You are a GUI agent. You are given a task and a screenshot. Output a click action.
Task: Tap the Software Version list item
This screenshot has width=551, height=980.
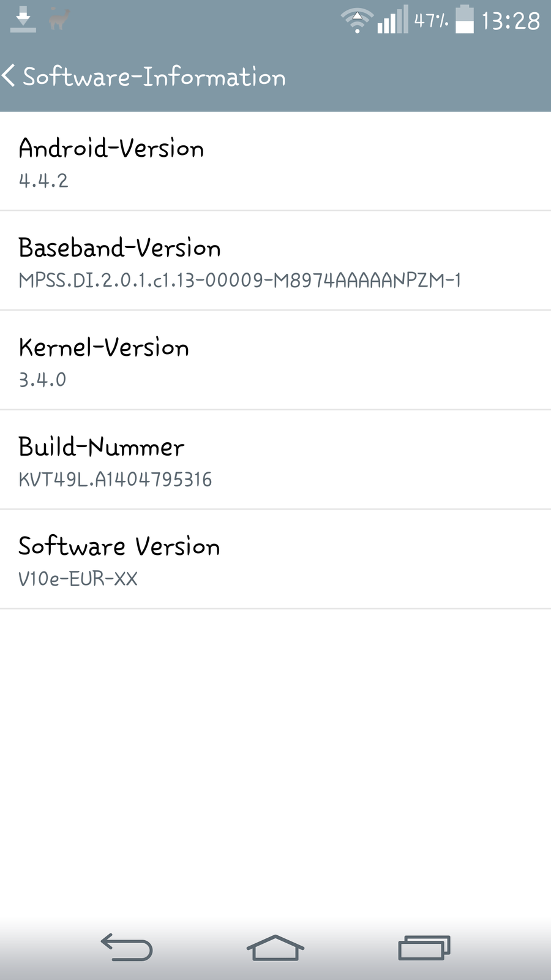275,560
